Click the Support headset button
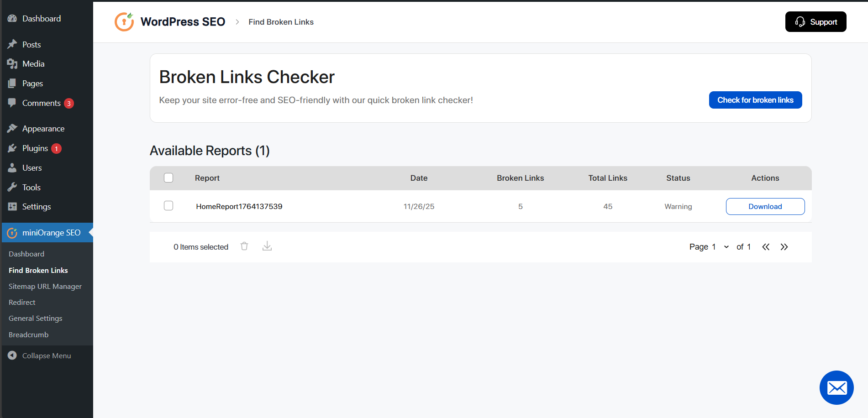The height and width of the screenshot is (418, 868). click(x=815, y=21)
